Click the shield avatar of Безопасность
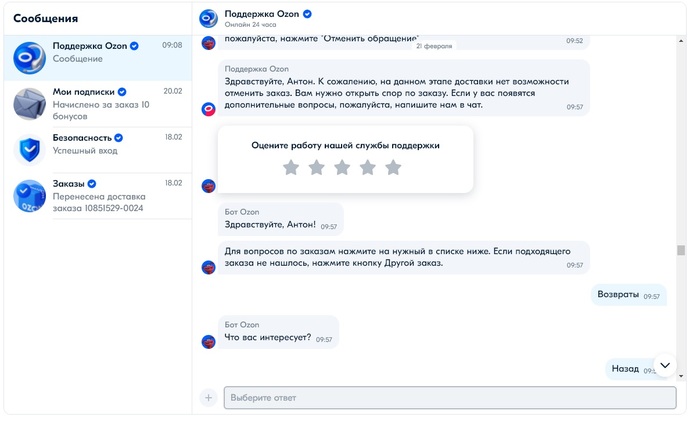 point(29,150)
